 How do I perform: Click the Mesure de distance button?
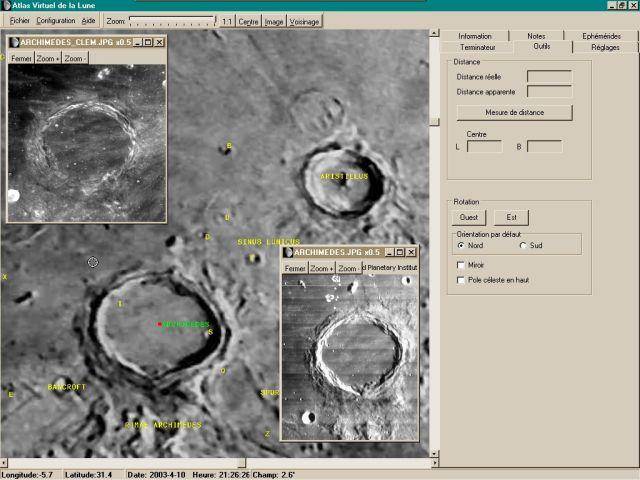(x=514, y=112)
